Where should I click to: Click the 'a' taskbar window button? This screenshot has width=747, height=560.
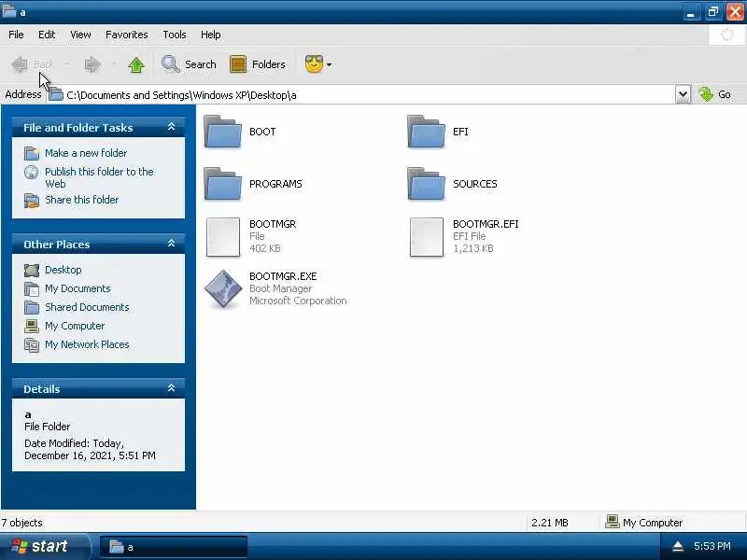174,547
